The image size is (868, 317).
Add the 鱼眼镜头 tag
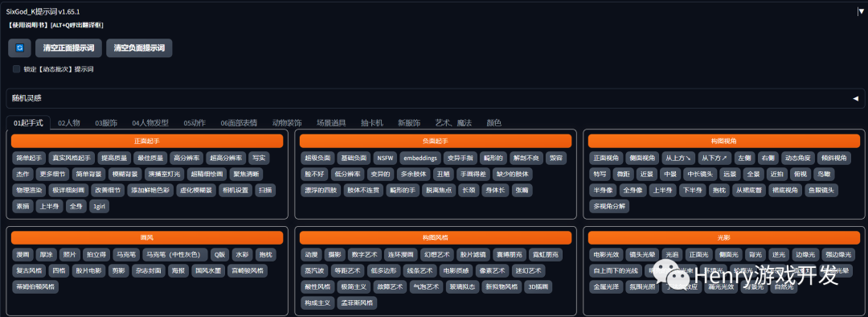coord(821,190)
